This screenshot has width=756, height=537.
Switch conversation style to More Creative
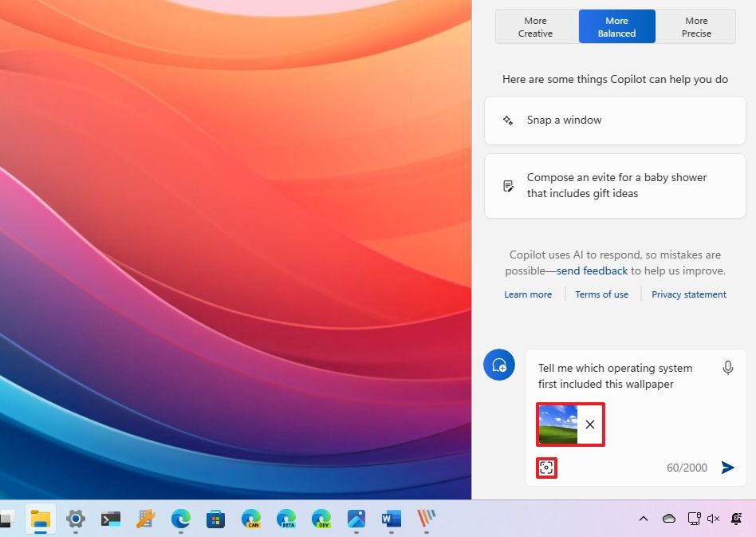pos(534,26)
